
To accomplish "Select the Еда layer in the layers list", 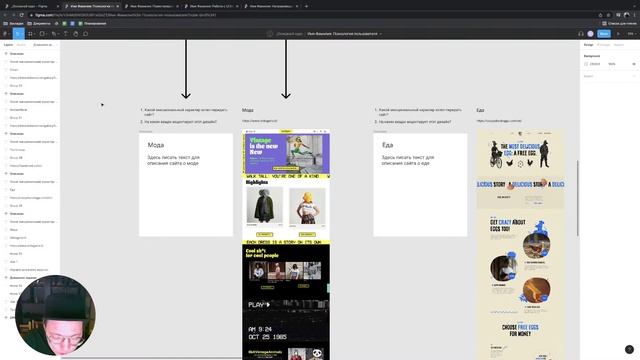I will coord(12,190).
